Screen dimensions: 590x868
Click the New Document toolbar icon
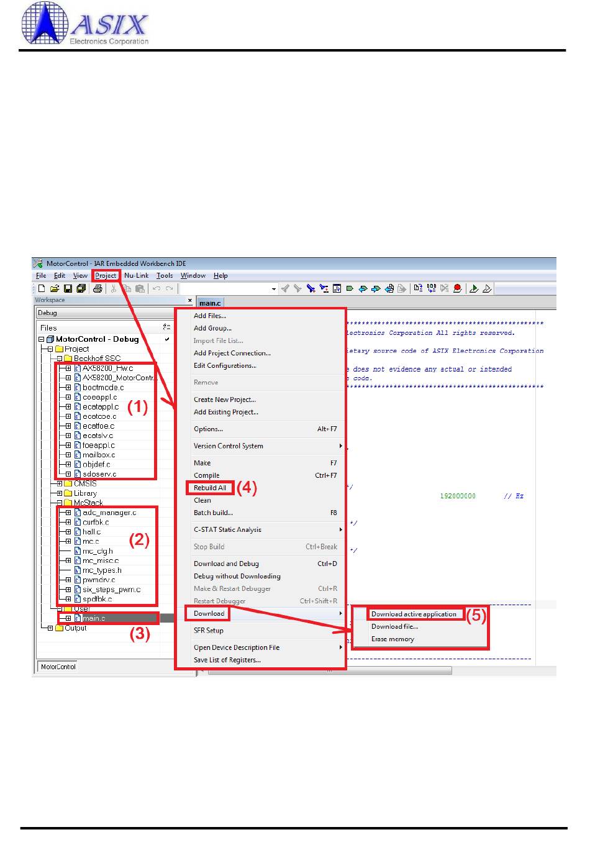42,288
